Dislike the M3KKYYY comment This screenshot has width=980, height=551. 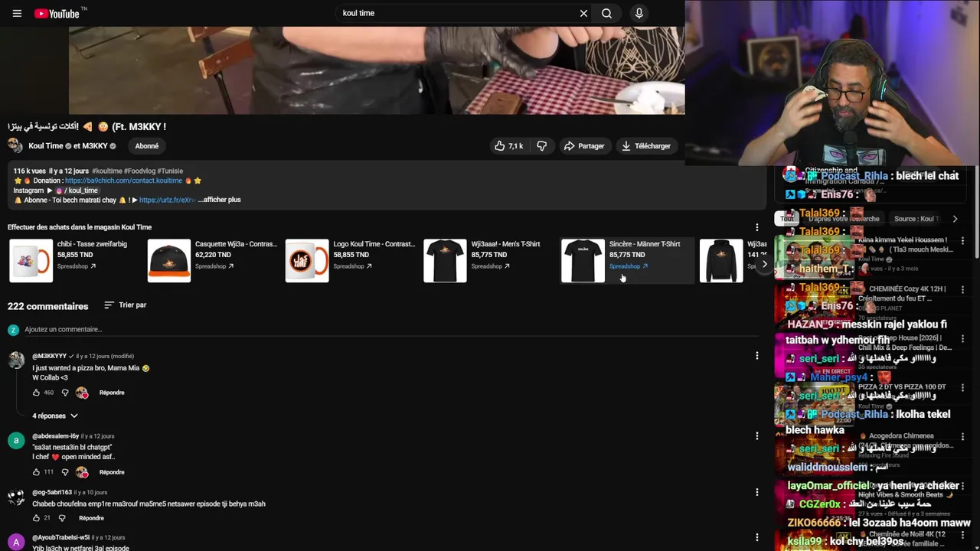click(65, 393)
